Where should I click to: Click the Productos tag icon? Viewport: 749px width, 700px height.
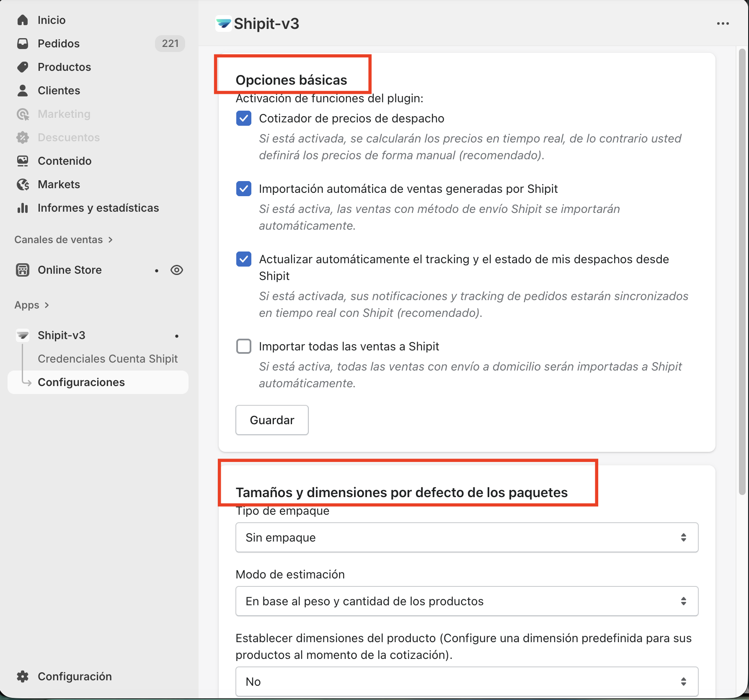pyautogui.click(x=23, y=67)
